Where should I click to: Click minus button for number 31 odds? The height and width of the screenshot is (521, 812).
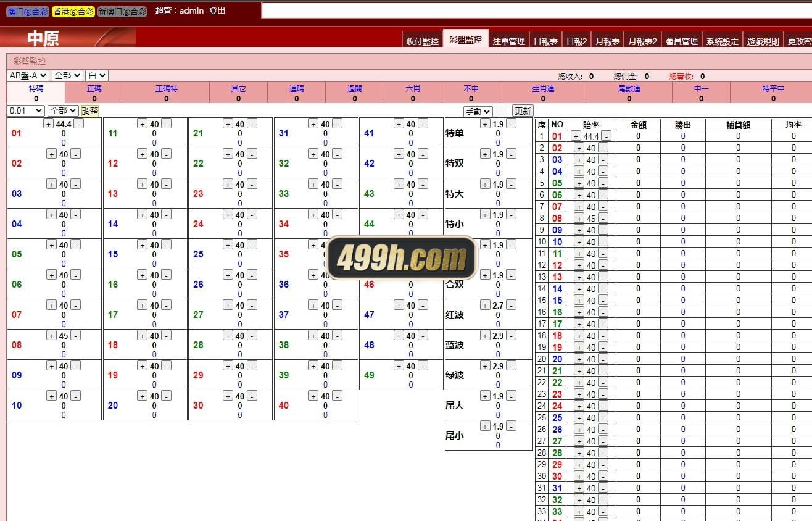coord(337,123)
